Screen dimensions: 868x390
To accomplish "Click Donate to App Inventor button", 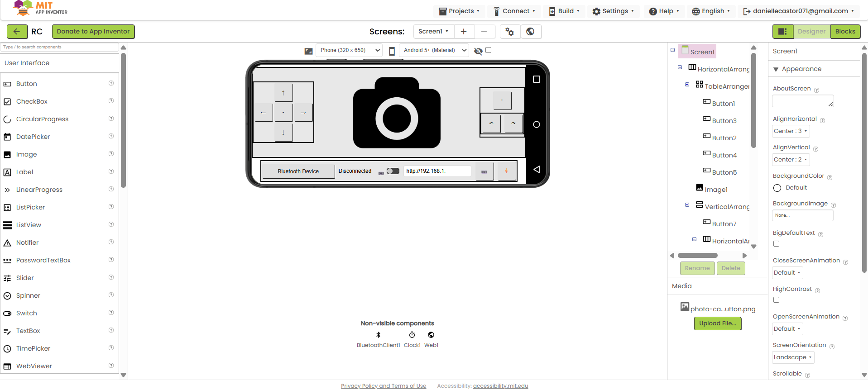I will pos(93,31).
